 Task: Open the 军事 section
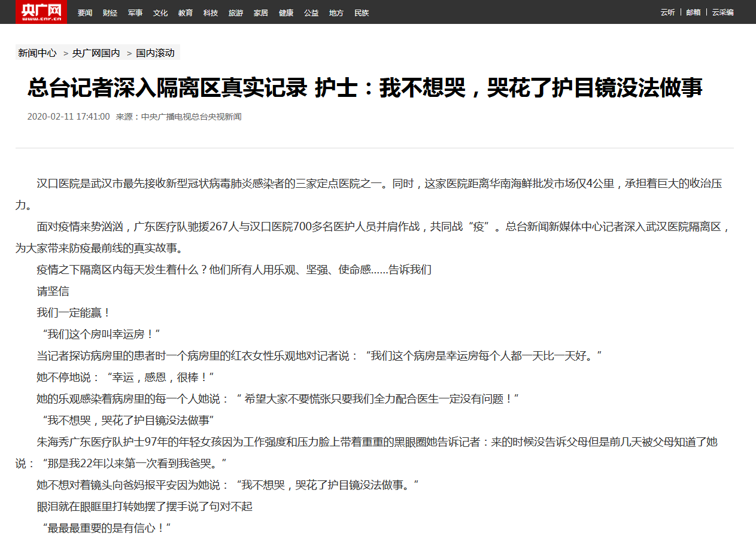click(135, 13)
